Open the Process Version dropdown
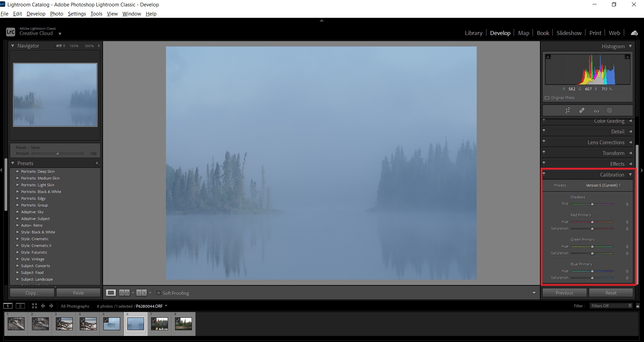Screen dimensions: 644x342 click(603, 185)
